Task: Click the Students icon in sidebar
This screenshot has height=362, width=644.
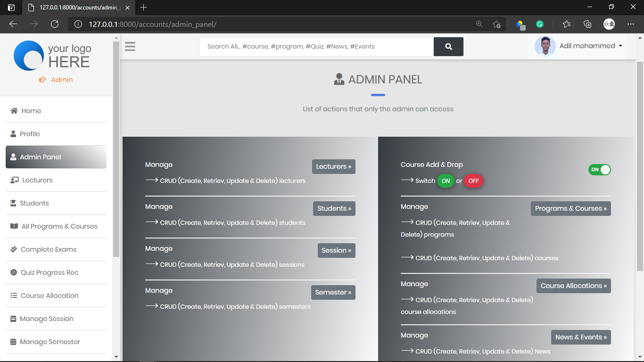Action: pyautogui.click(x=13, y=203)
